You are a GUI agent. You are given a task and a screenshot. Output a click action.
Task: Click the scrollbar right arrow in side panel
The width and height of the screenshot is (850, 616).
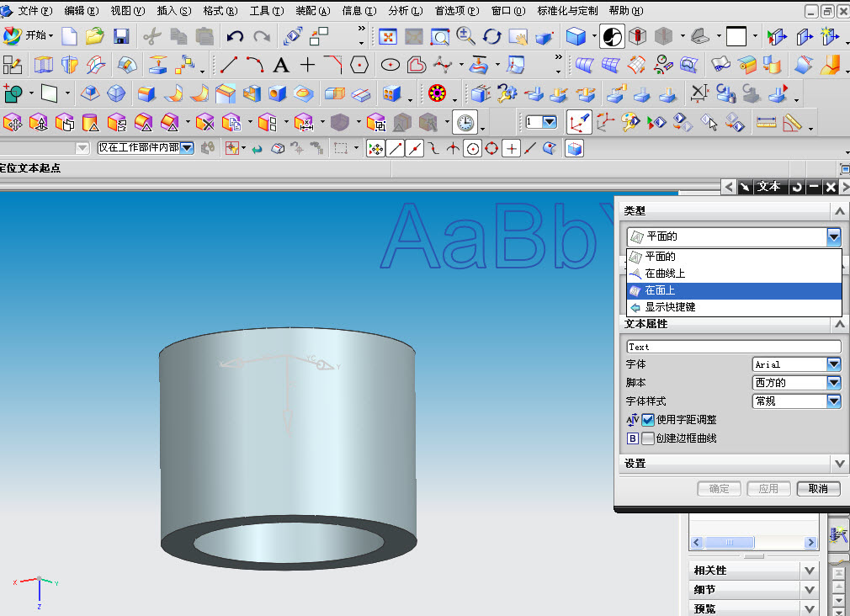pyautogui.click(x=810, y=542)
